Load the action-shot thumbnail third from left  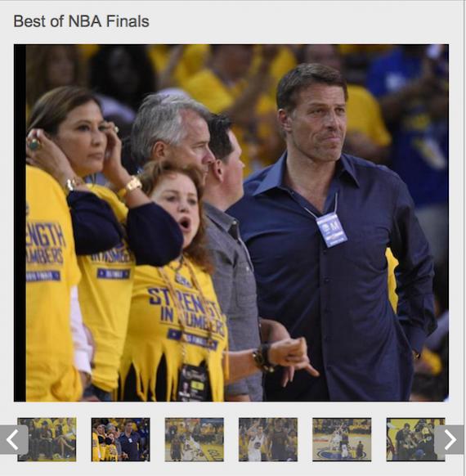(x=195, y=439)
